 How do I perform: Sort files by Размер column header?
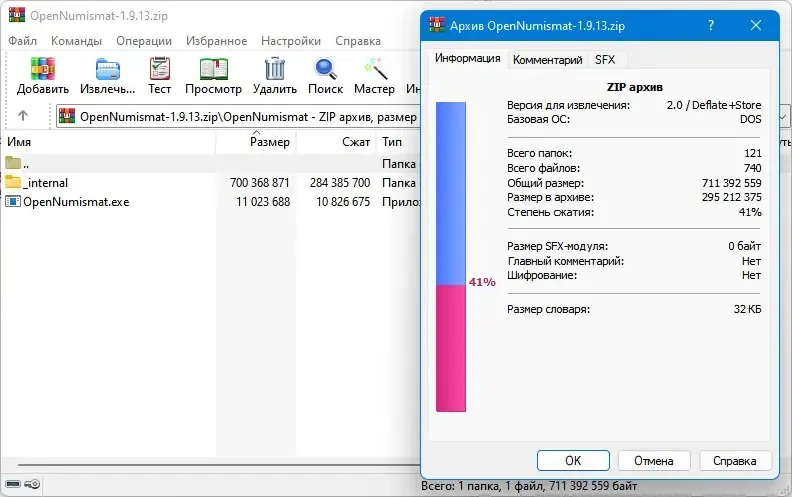pos(256,142)
